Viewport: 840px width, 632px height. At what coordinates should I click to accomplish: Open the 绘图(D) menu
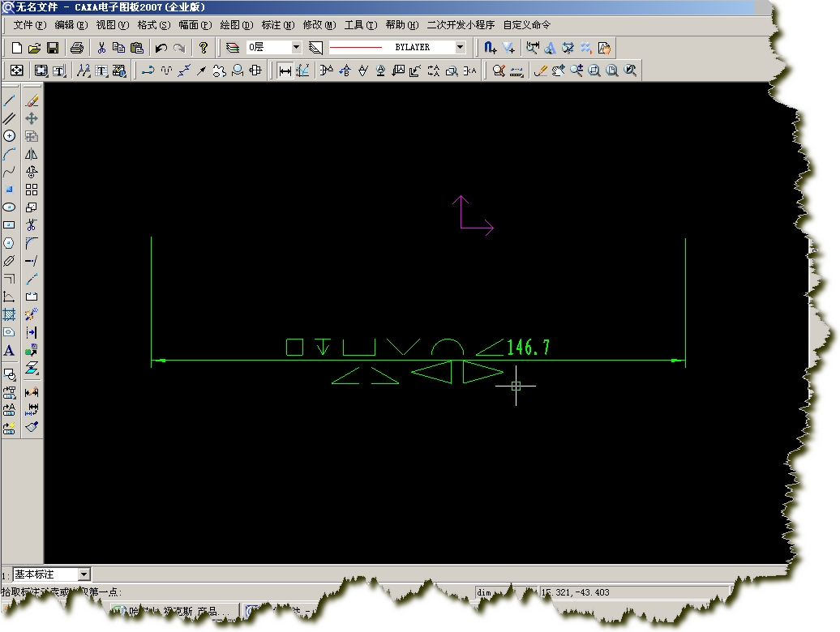tap(236, 24)
